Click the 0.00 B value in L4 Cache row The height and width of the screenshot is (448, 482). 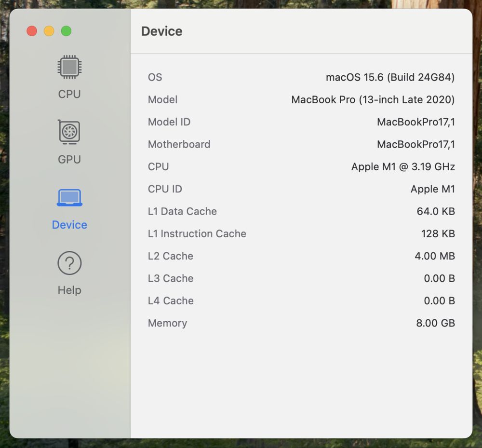[x=439, y=301]
